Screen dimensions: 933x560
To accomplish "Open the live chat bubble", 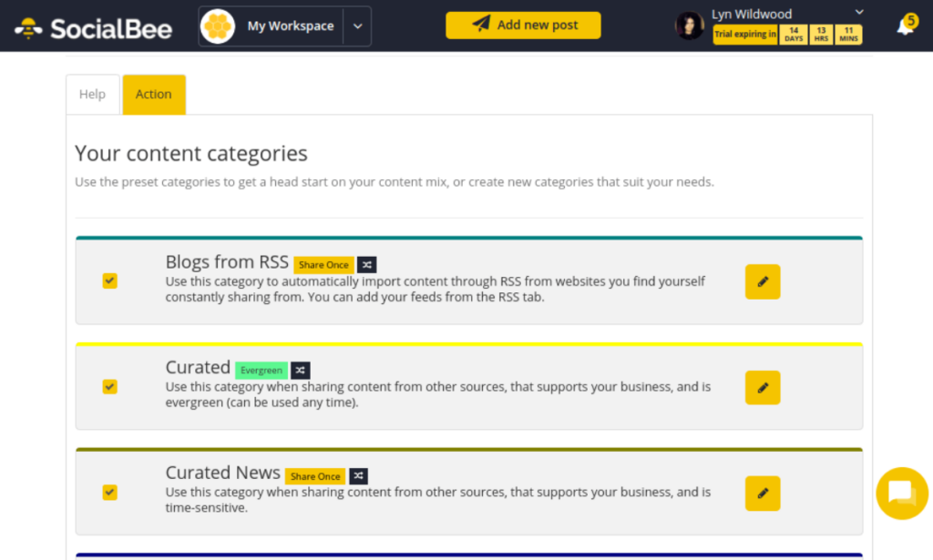I will tap(902, 494).
